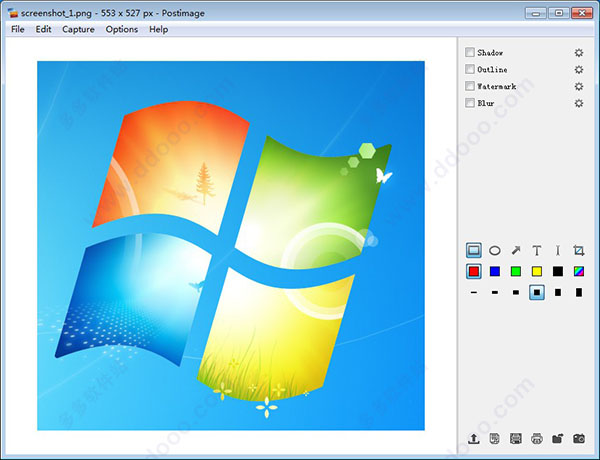Choose the second thinnest line width
Viewport: 600px width, 460px height.
point(495,292)
